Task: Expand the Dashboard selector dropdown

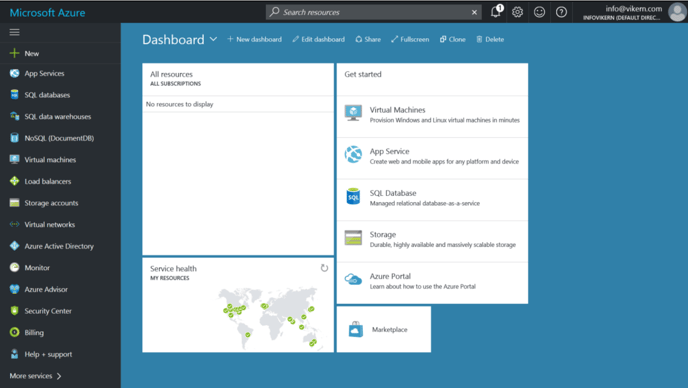Action: pos(213,39)
